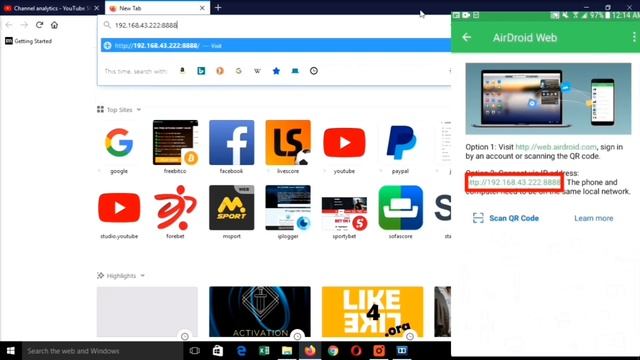Open the paypal top site tile
Viewport: 640px width, 360px height.
coord(400,147)
